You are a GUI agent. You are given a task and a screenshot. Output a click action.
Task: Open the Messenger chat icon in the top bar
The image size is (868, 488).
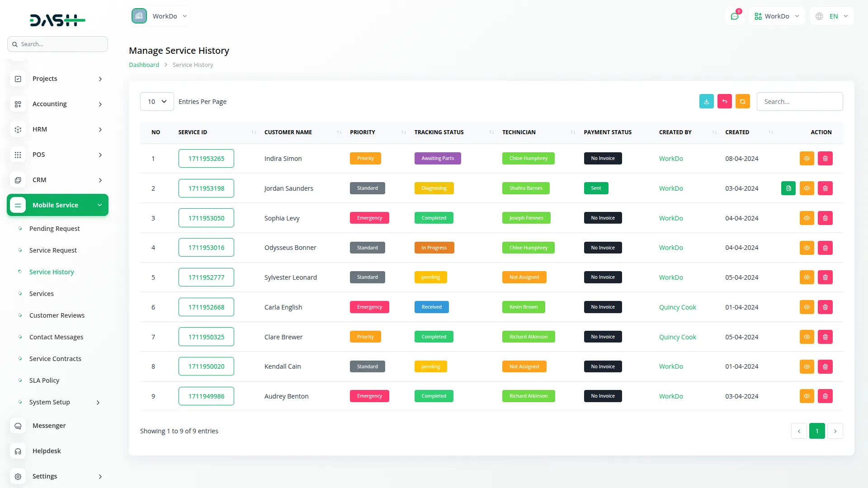coord(735,16)
